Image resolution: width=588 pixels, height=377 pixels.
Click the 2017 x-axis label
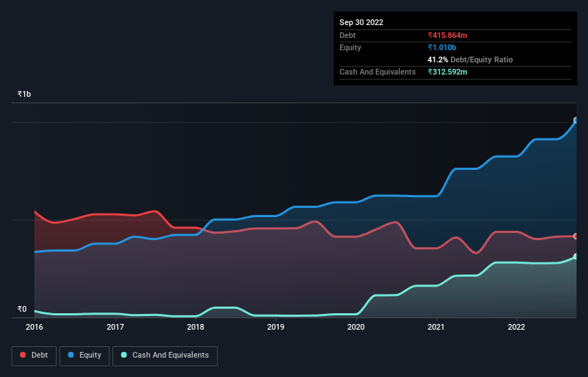[115, 327]
